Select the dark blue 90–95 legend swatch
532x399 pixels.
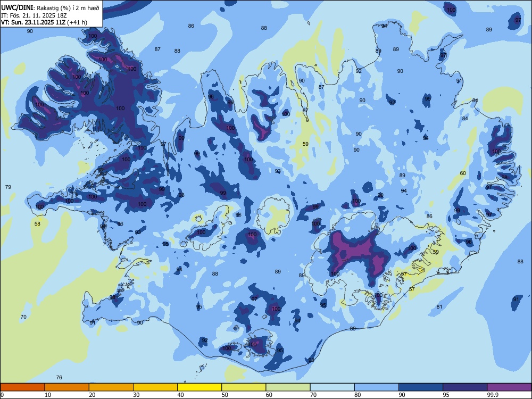(x=421, y=387)
